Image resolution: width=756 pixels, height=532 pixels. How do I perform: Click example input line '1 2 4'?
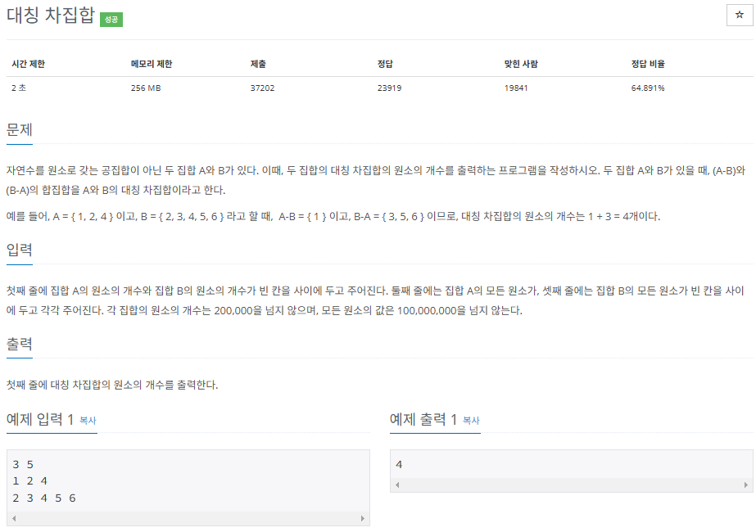point(29,481)
